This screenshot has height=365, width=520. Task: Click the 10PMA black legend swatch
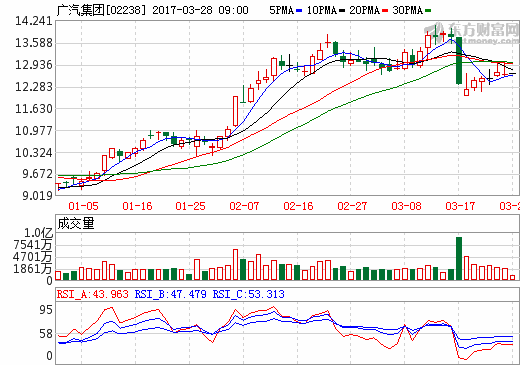coord(342,11)
